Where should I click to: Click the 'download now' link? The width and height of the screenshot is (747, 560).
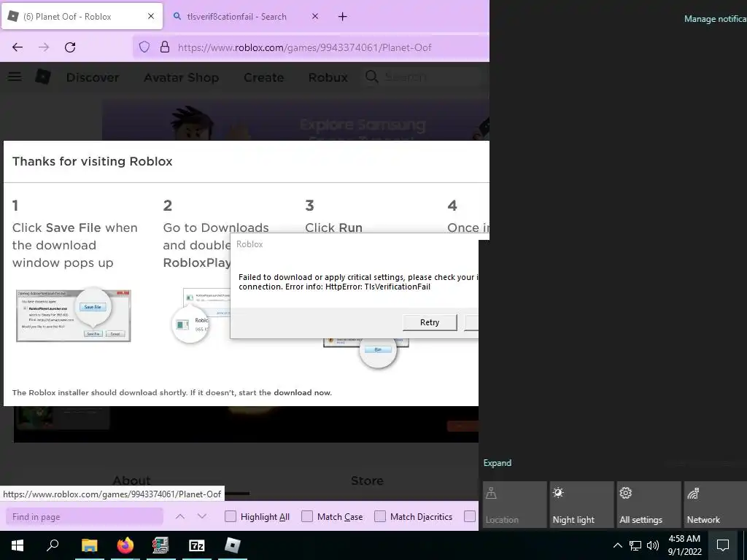pyautogui.click(x=301, y=393)
